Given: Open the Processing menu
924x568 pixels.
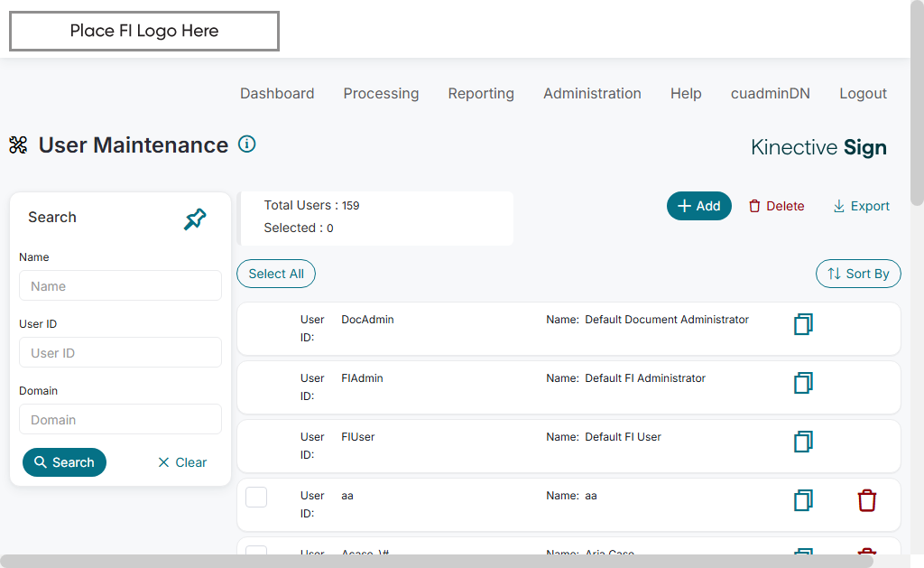Looking at the screenshot, I should [x=381, y=93].
